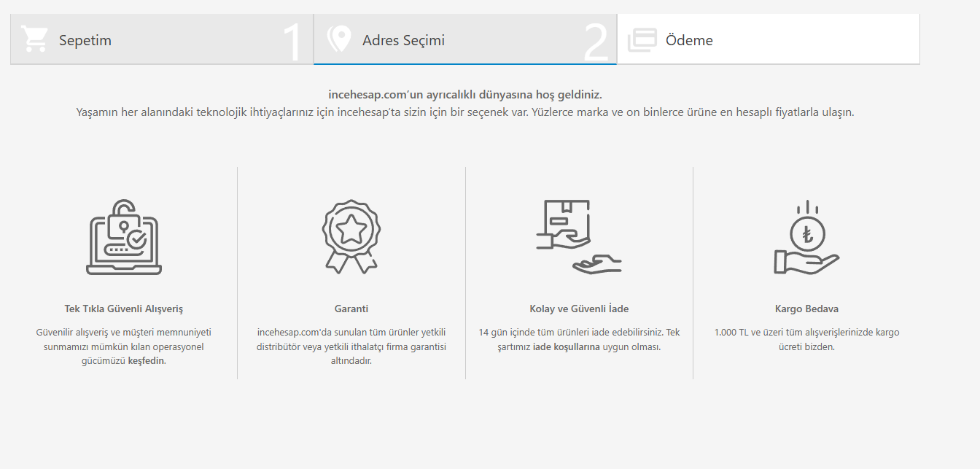This screenshot has width=980, height=469.
Task: Click the '1.000 TL ve üzeri' shipping description
Action: 806,339
